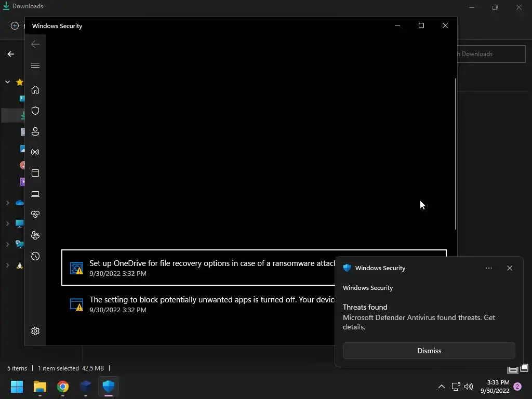
Task: Open Virus & threat protection shield icon
Action: click(35, 111)
